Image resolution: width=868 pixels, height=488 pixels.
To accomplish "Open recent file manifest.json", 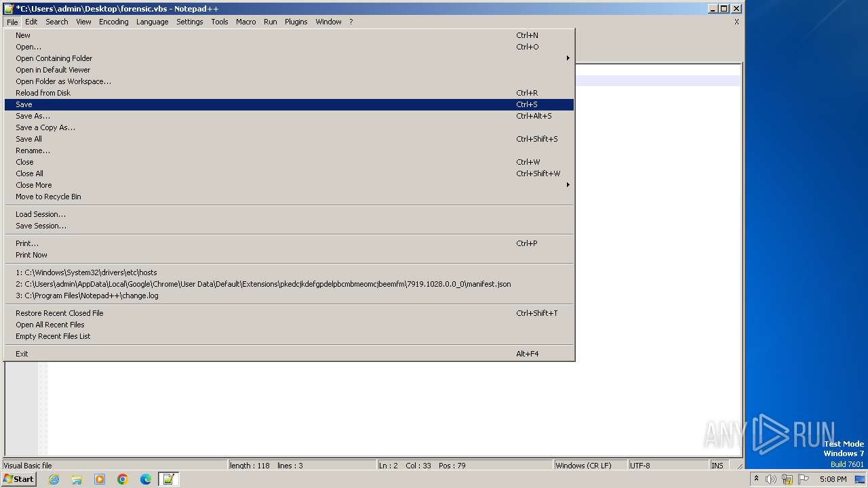I will click(x=289, y=284).
